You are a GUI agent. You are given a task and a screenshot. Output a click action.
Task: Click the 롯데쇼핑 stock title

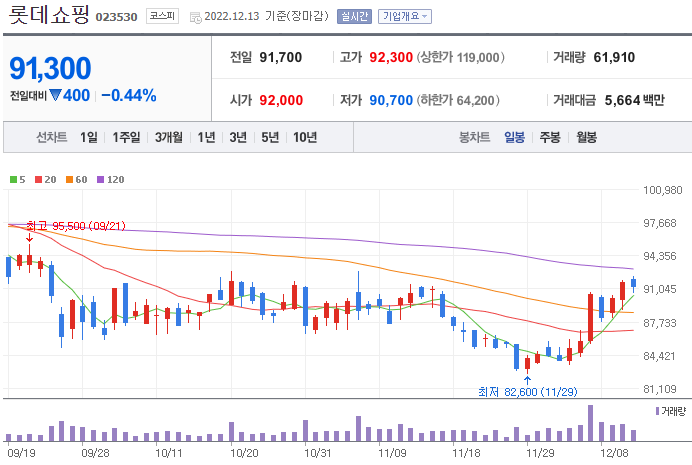49,15
